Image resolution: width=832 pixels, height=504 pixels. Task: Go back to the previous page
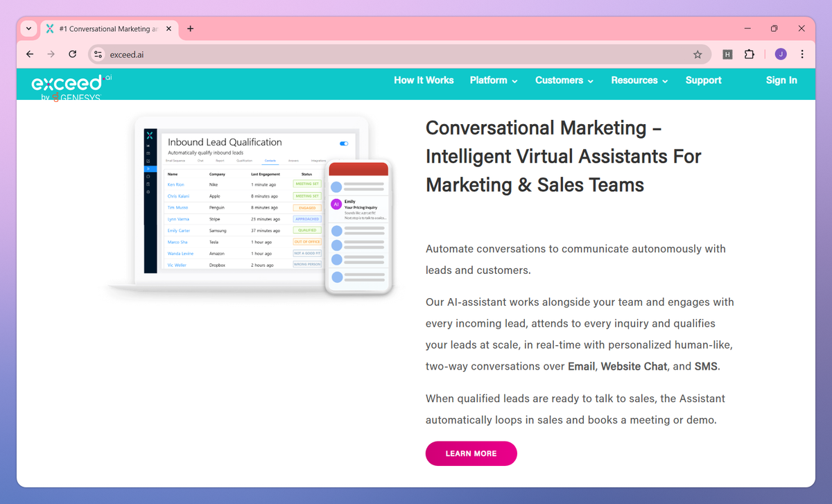[x=29, y=54]
